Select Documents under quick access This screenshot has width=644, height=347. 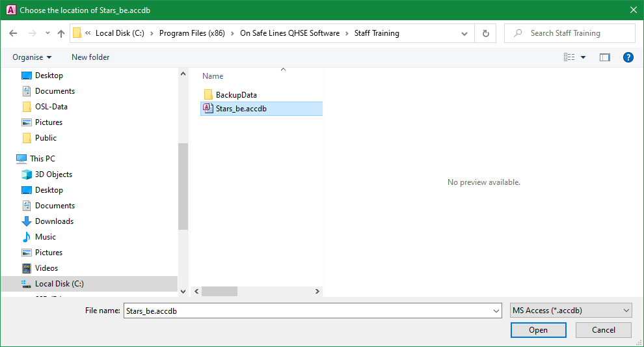tap(55, 91)
